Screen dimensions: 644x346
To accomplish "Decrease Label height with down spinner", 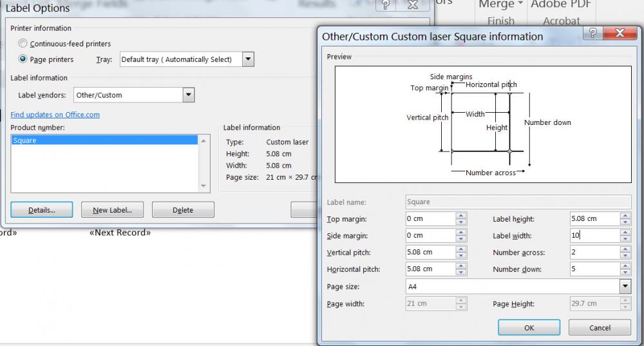I will point(625,222).
